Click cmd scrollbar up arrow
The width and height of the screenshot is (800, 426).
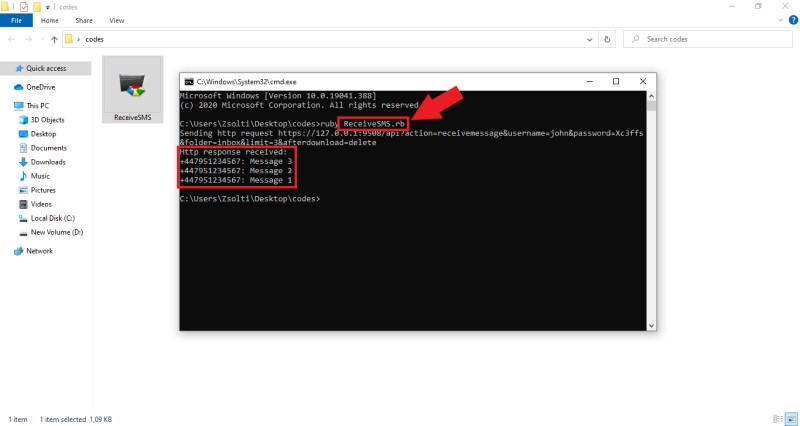[x=651, y=96]
